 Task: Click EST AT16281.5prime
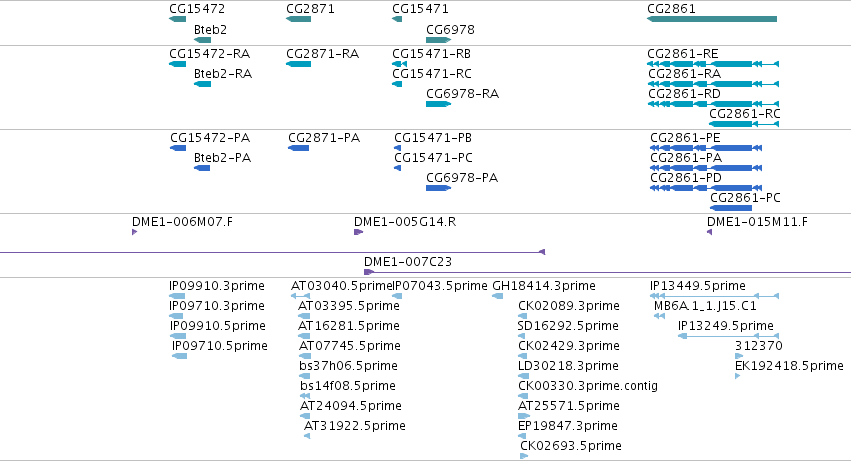[x=349, y=326]
